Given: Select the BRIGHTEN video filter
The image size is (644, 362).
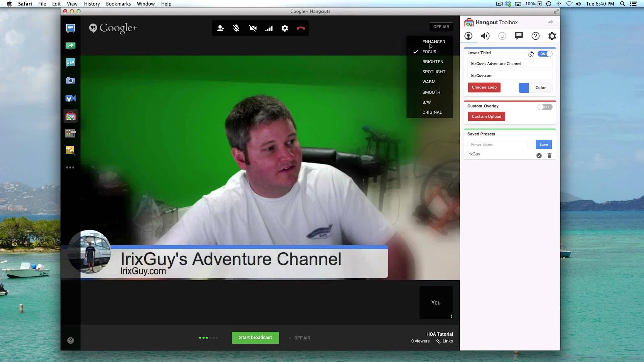Looking at the screenshot, I should pyautogui.click(x=433, y=62).
